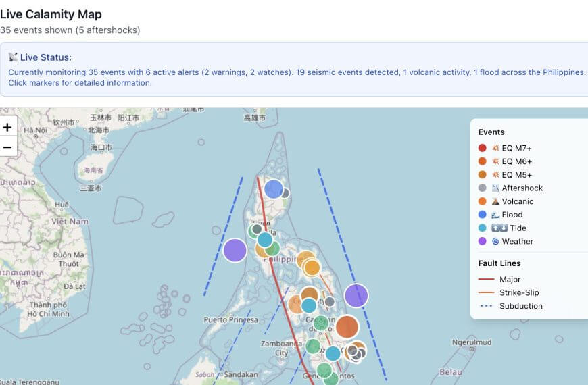Screen dimensions: 588x385
Task: Click the purple Weather color dot
Action: point(483,241)
